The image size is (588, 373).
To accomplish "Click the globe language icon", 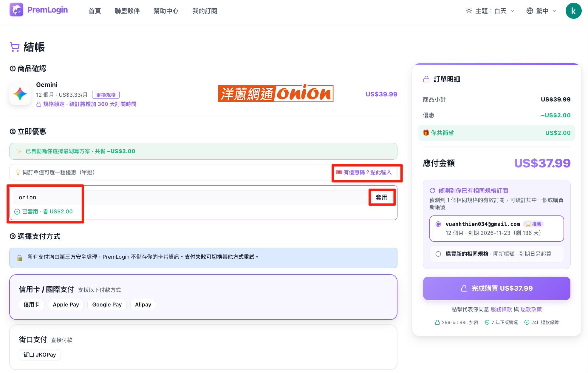I will [530, 11].
